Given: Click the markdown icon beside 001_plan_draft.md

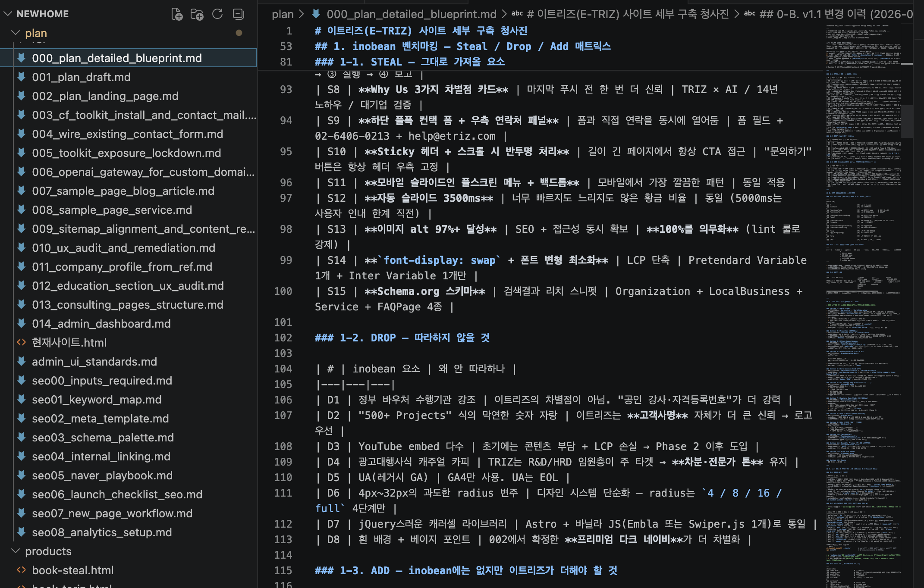Looking at the screenshot, I should pyautogui.click(x=21, y=77).
